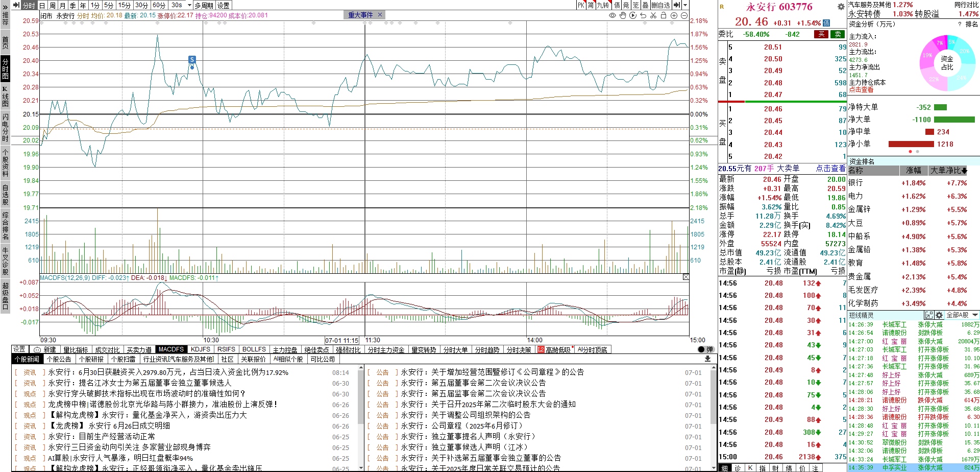
Task: Click the 设置 button left of 新建
Action: coord(19,349)
